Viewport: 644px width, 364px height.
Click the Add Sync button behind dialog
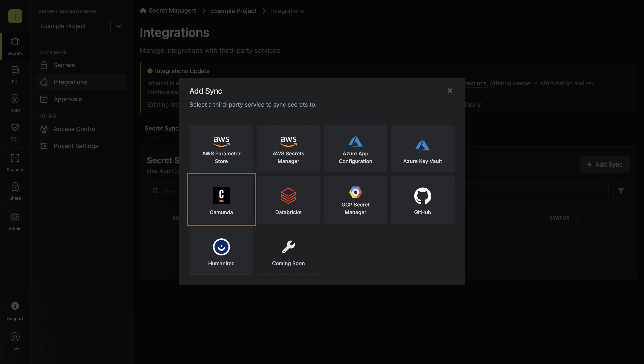pos(604,165)
